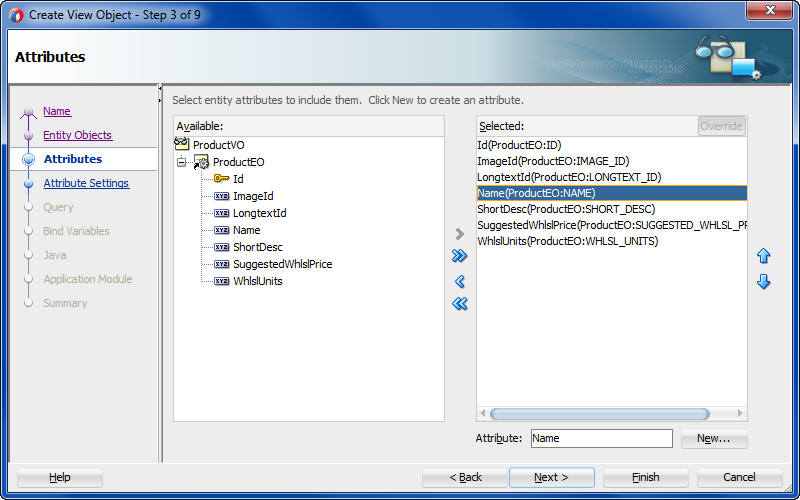The image size is (800, 500).
Task: Click the attribute icon beside Name in Available
Action: point(221,230)
